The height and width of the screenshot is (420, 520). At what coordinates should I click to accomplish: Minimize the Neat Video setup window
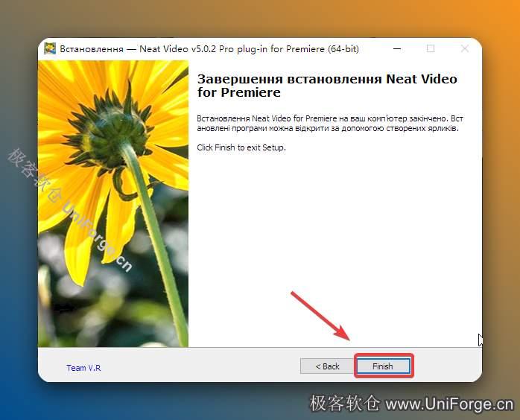[397, 48]
